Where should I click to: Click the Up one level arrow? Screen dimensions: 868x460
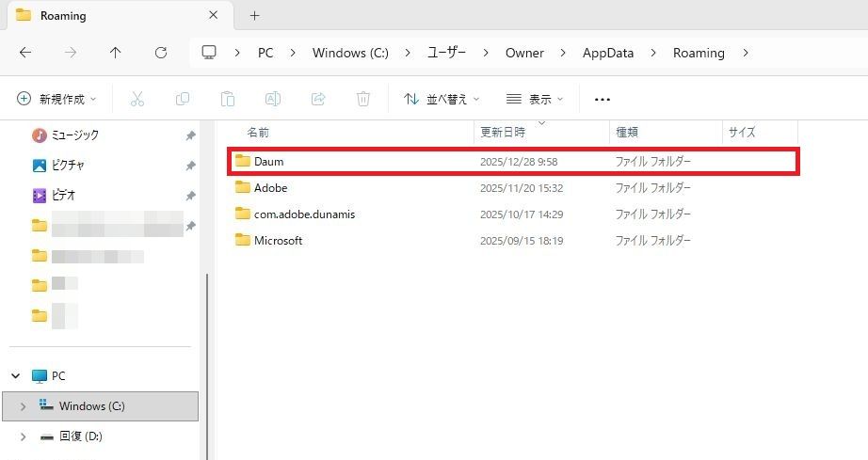coord(115,53)
